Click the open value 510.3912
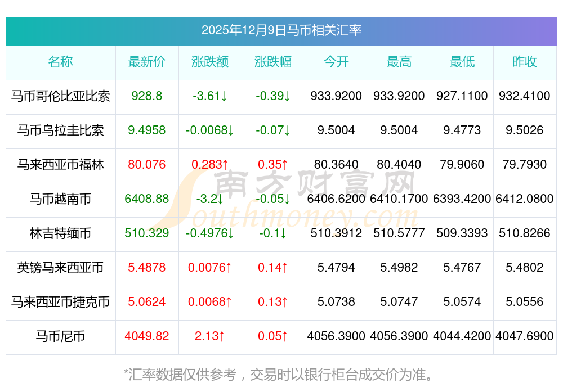Viewport: 563px width, 392px height. [336, 233]
